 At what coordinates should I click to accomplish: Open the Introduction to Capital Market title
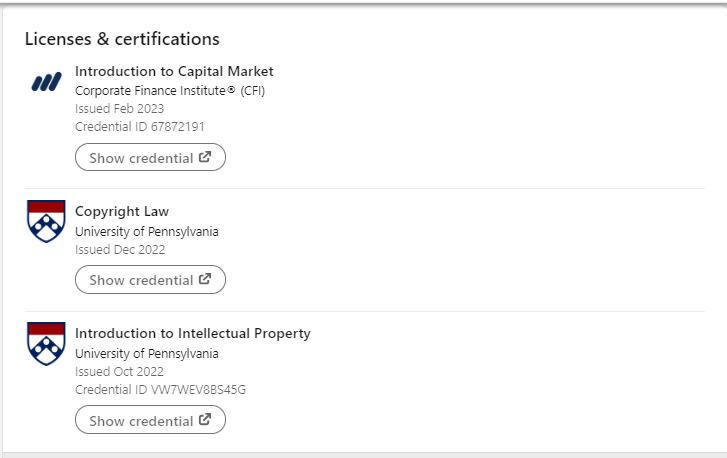(174, 71)
